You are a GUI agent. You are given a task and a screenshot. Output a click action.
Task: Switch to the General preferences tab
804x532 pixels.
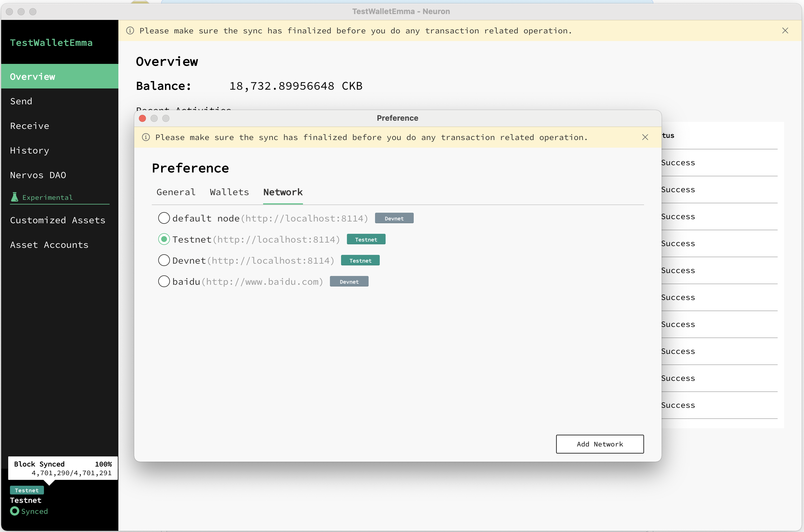176,192
